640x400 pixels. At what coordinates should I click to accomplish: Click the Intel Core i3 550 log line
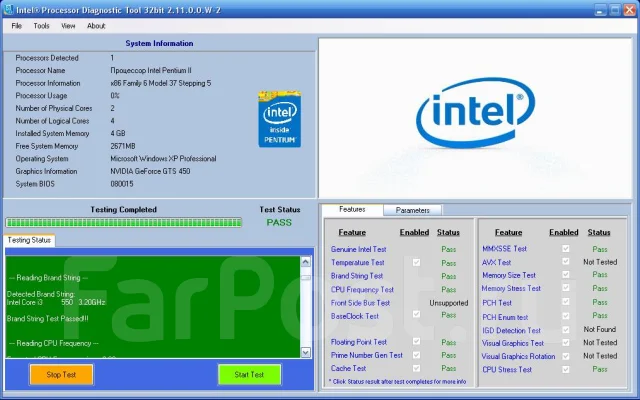[x=56, y=302]
